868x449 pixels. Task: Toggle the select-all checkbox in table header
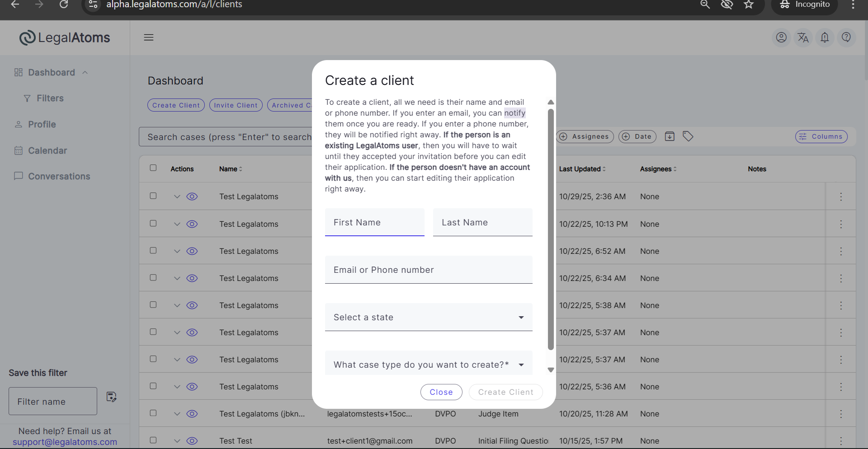(153, 168)
